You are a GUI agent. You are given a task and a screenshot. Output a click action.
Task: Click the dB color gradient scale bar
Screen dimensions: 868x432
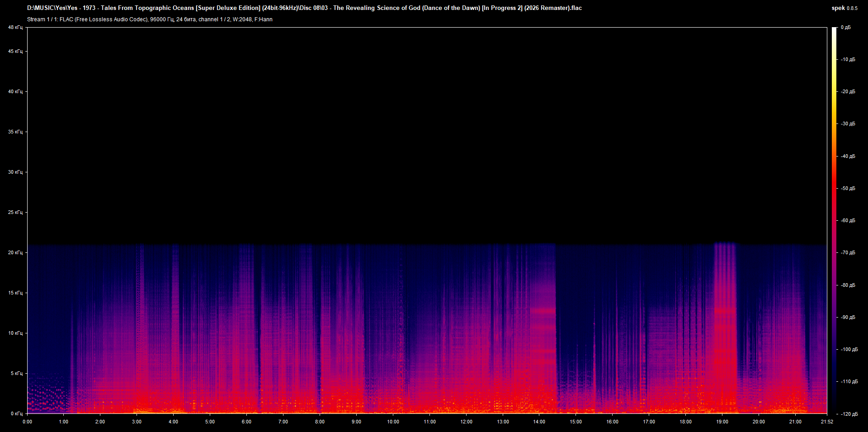click(x=834, y=220)
